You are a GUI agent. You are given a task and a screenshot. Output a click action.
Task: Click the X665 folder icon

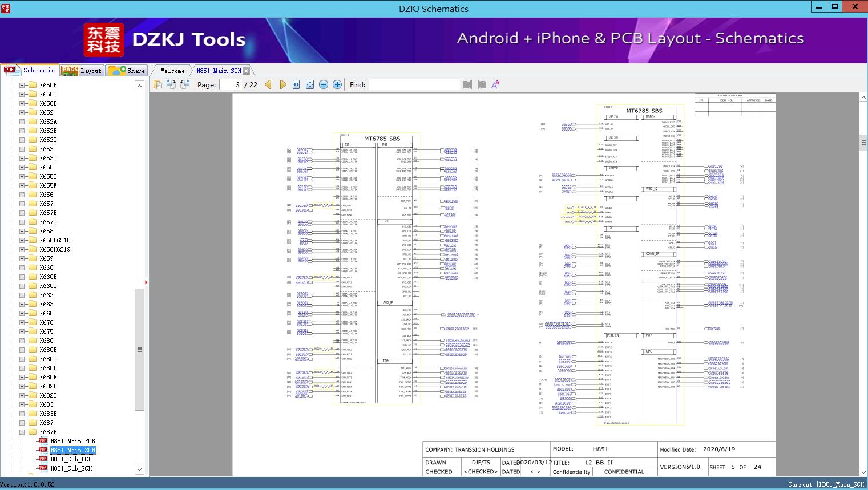point(33,313)
